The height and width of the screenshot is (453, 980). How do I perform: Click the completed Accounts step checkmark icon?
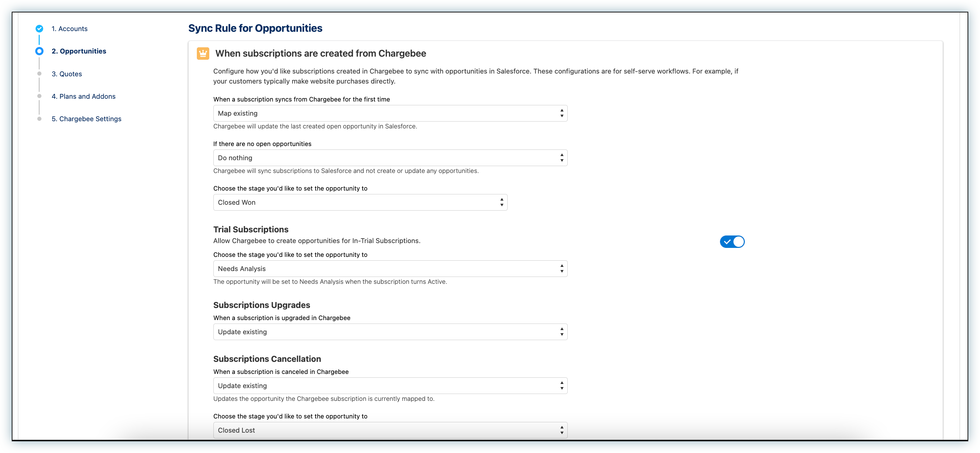pyautogui.click(x=39, y=29)
